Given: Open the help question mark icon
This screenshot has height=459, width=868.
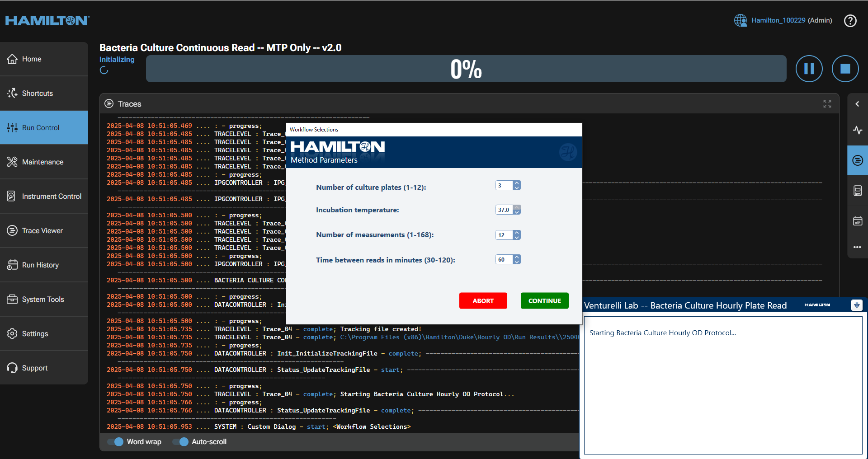Looking at the screenshot, I should (x=850, y=21).
